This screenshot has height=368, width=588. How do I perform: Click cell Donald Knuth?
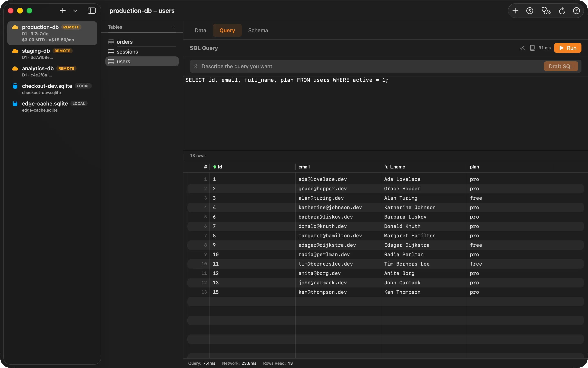[x=402, y=226]
